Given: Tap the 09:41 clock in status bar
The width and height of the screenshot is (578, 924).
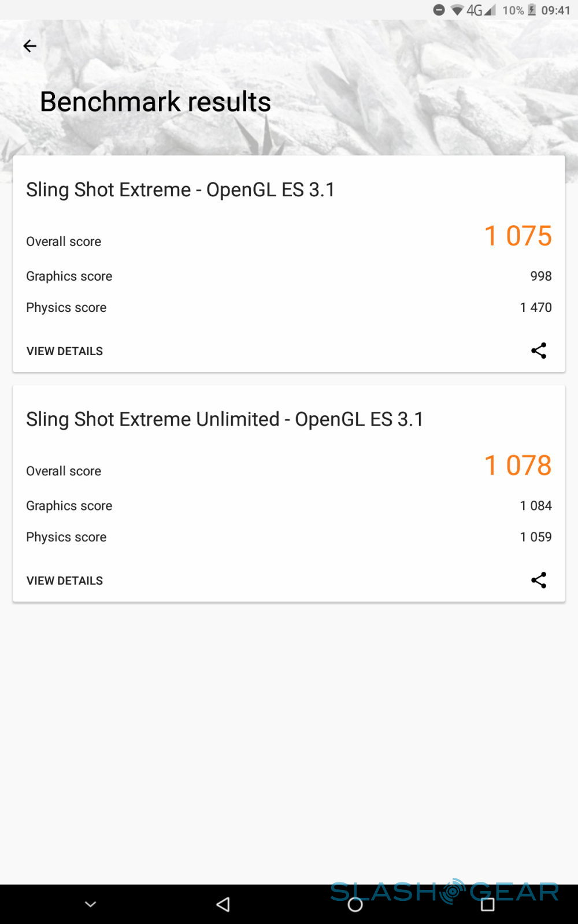Looking at the screenshot, I should point(555,10).
